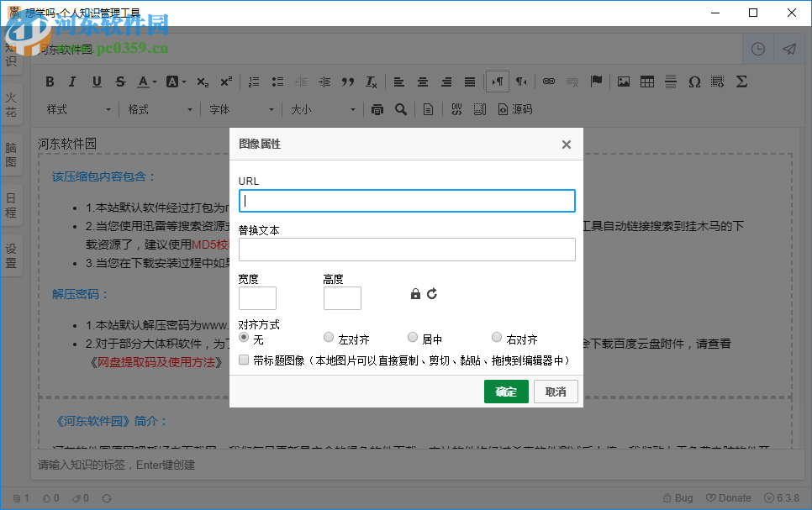
Task: Select the Insert Table icon
Action: click(648, 81)
